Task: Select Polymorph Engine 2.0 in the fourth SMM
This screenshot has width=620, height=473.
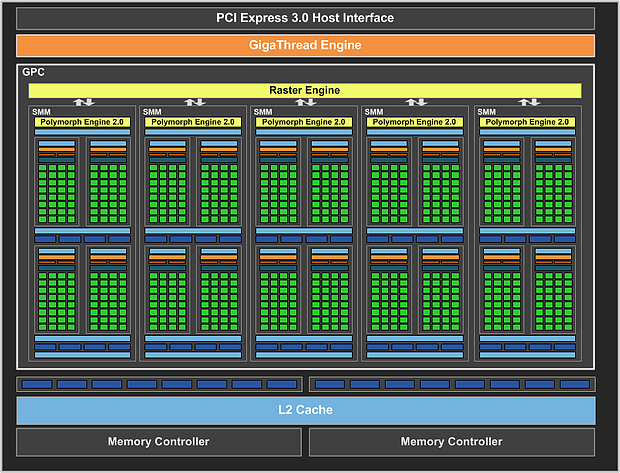Action: pyautogui.click(x=415, y=122)
